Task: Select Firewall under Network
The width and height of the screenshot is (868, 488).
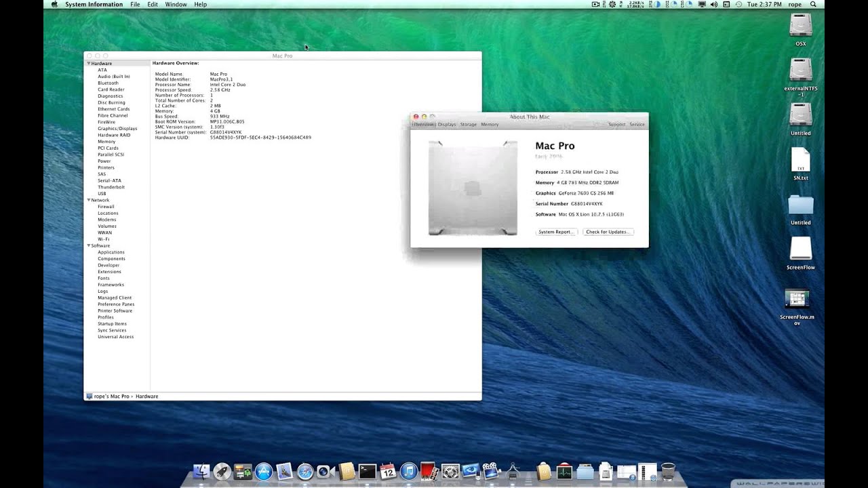Action: click(x=106, y=207)
